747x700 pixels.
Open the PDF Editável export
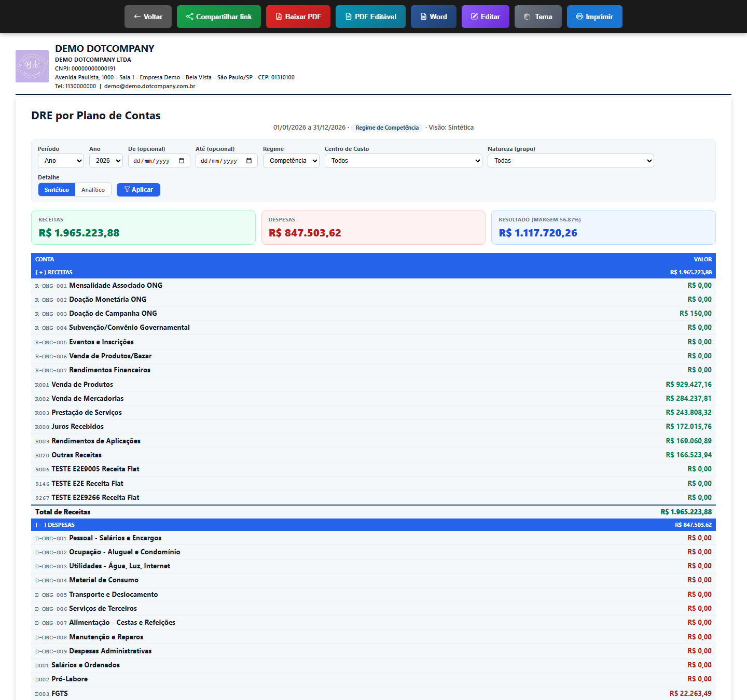(370, 17)
